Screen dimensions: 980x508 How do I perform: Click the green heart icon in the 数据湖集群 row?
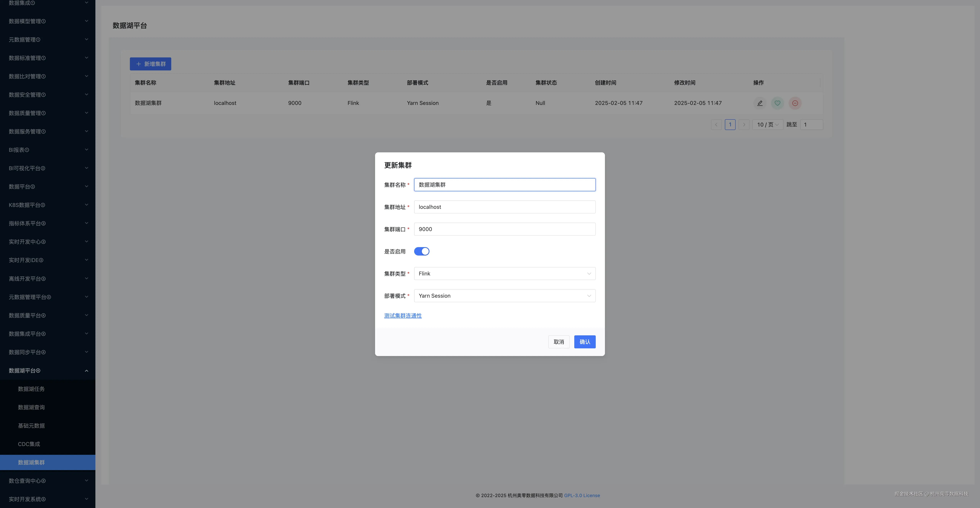pos(777,103)
